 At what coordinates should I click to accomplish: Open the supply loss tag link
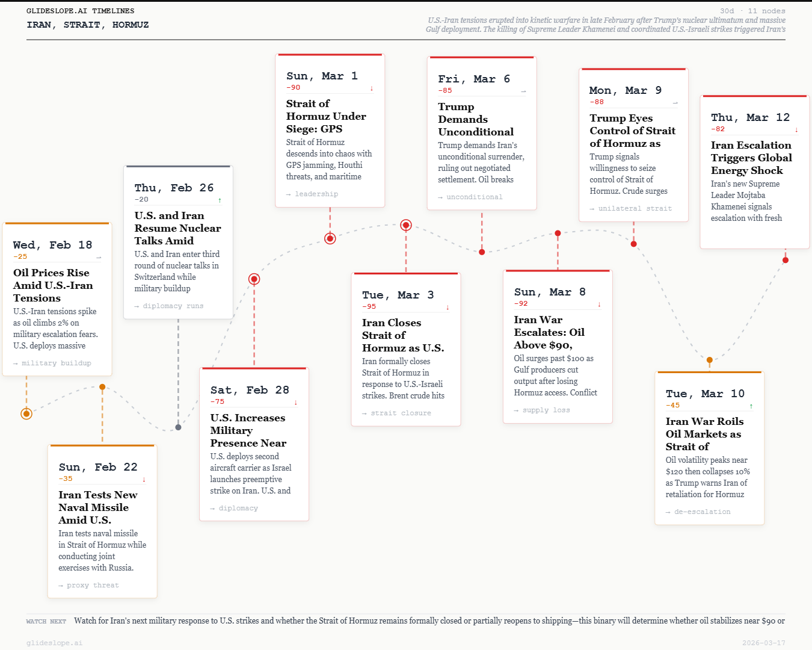tap(541, 410)
